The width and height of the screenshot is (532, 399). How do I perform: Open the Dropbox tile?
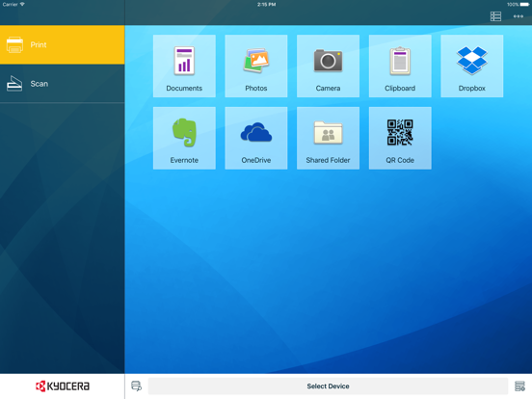[472, 66]
